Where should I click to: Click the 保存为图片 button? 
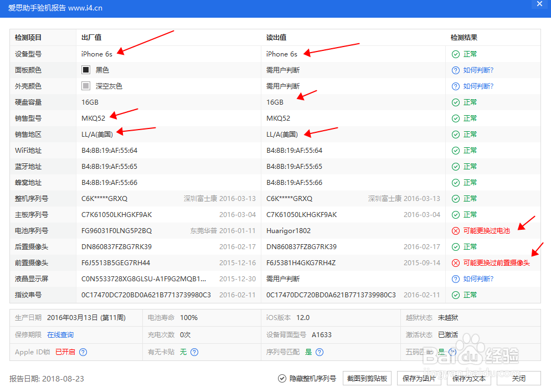(x=419, y=378)
